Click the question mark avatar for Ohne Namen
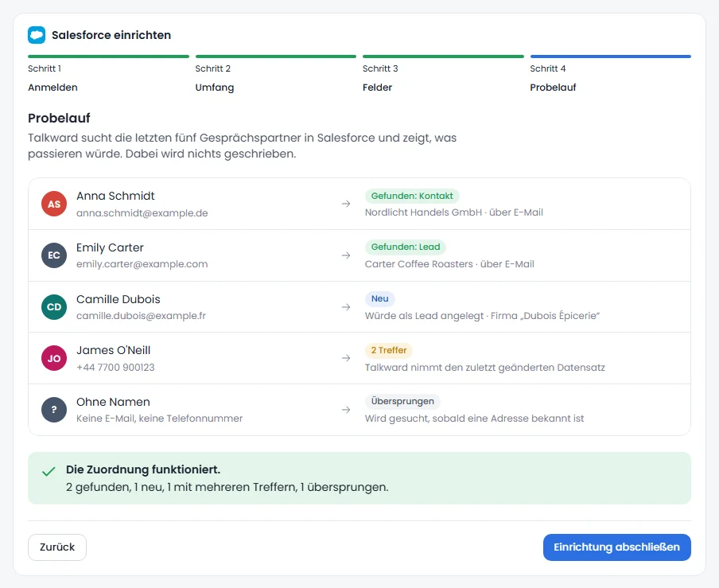Image resolution: width=719 pixels, height=588 pixels. (54, 410)
